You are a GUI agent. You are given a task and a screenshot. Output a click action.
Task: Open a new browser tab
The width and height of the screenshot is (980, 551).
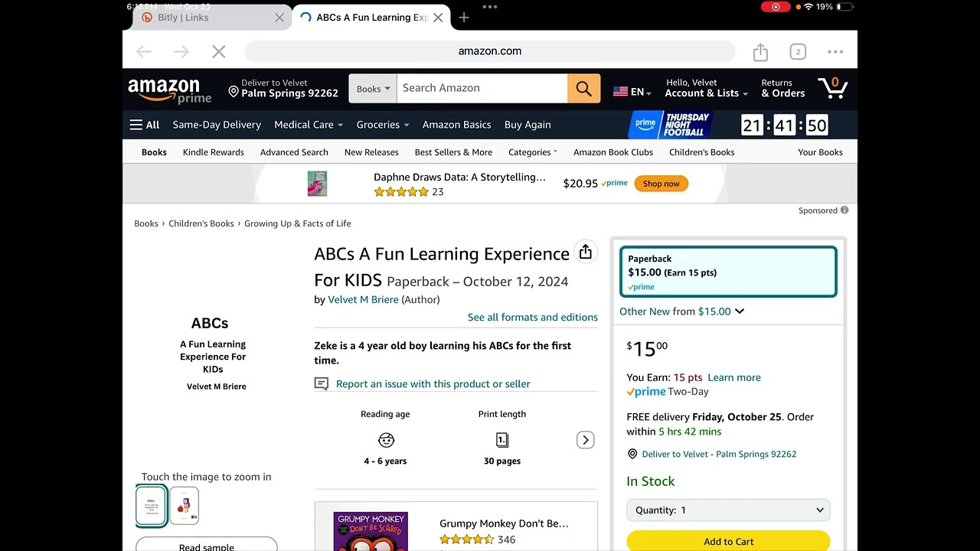[x=464, y=18]
